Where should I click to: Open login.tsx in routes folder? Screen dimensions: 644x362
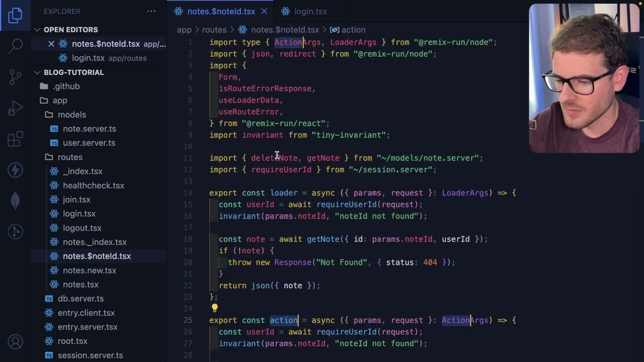tap(79, 214)
